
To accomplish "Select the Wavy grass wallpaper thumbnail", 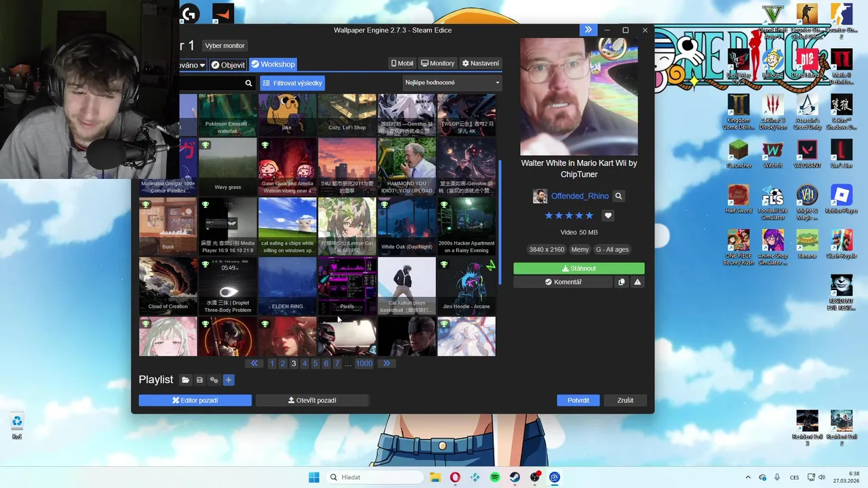I will tap(228, 167).
